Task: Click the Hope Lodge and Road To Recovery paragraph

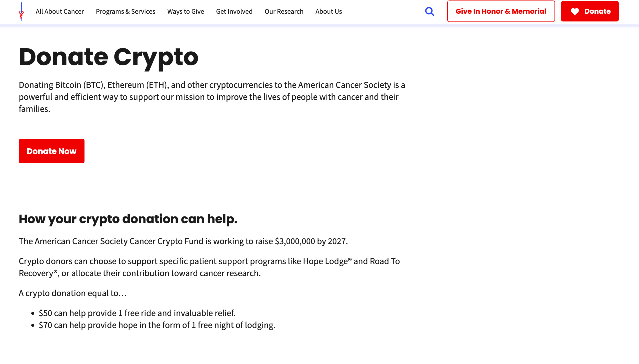Action: click(209, 267)
